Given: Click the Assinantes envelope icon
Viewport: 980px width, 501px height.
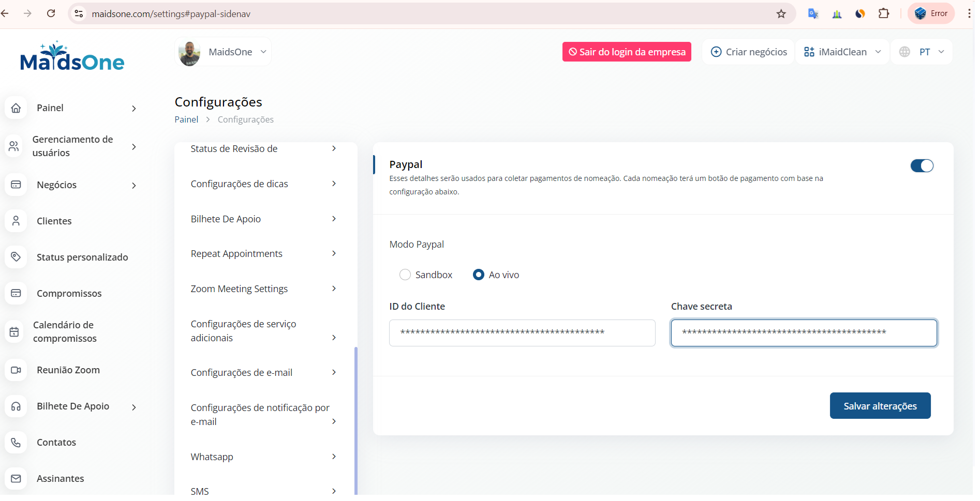Looking at the screenshot, I should (16, 479).
